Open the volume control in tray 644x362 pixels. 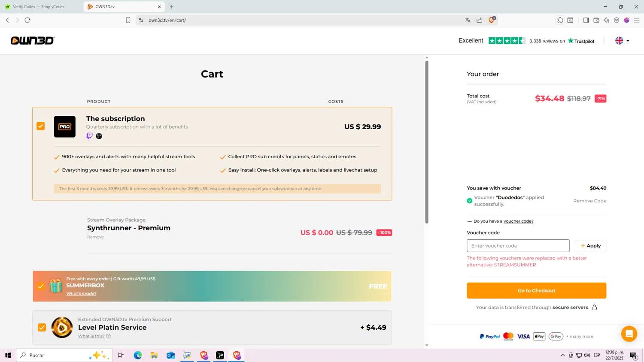587,355
